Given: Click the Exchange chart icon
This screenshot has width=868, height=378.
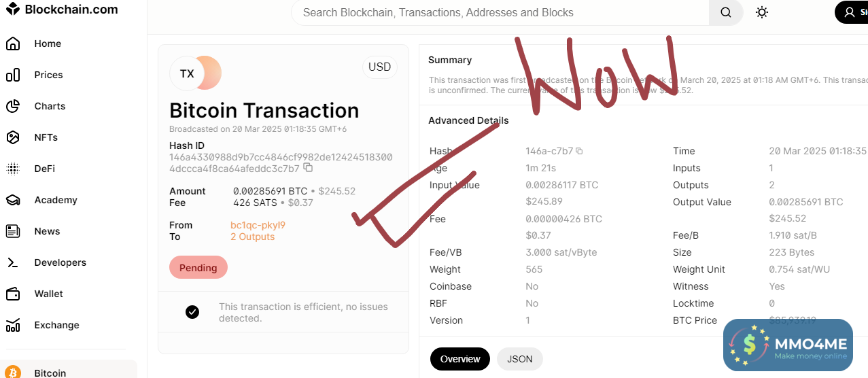Looking at the screenshot, I should tap(12, 325).
